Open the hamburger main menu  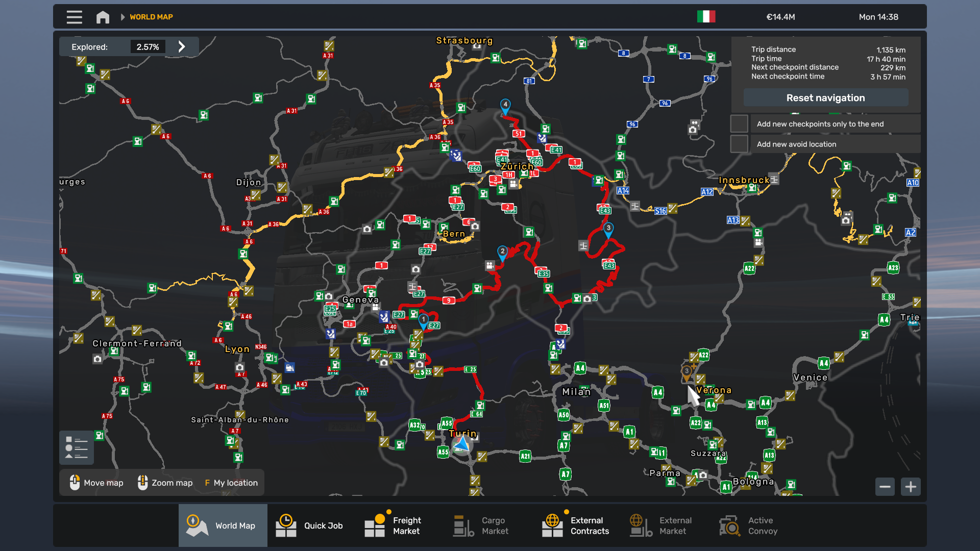pos(74,17)
